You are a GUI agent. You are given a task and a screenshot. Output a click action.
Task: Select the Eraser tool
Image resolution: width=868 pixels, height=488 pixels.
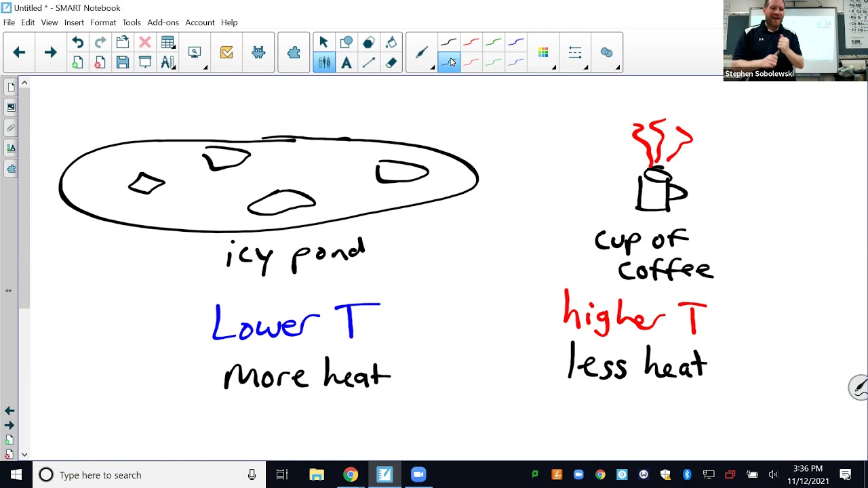pos(391,63)
